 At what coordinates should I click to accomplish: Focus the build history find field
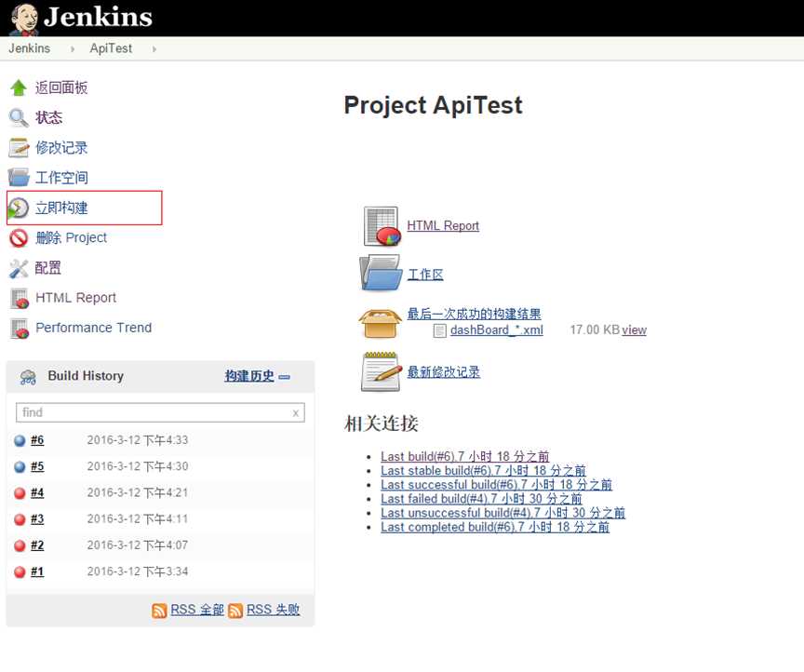point(160,412)
